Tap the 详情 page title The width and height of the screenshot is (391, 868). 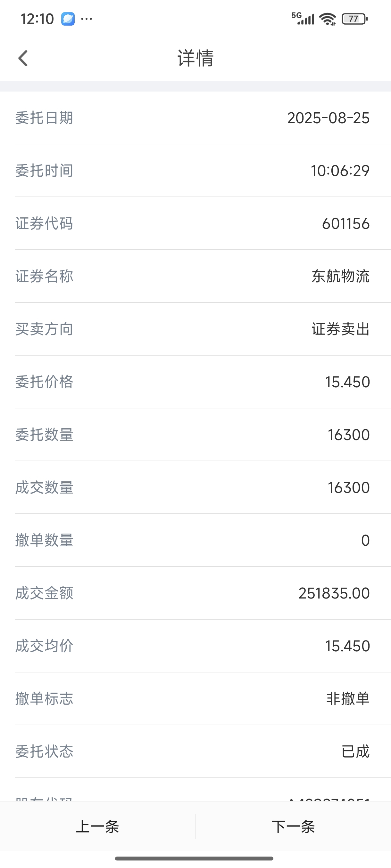pos(196,58)
